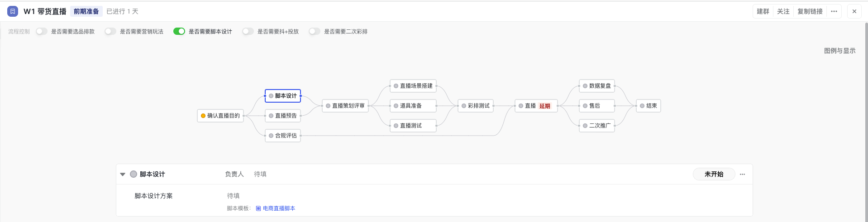Screen dimensions: 868x222
Task: Open the 电商直播脚本 template link
Action: point(279,208)
